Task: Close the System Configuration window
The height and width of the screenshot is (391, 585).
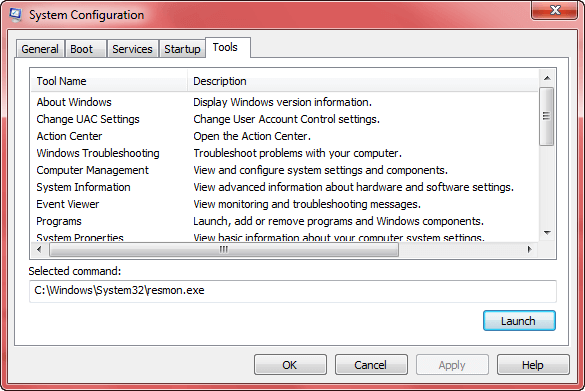Action: 555,10
